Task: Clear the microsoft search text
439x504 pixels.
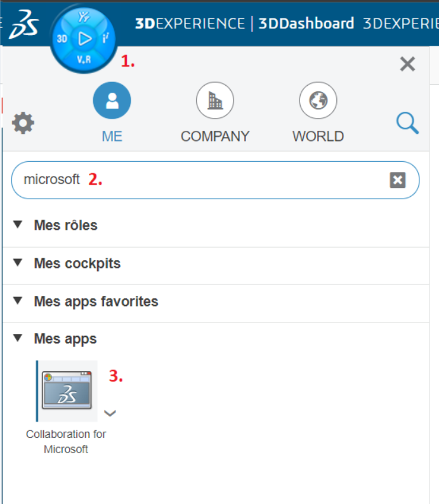Action: tap(397, 180)
